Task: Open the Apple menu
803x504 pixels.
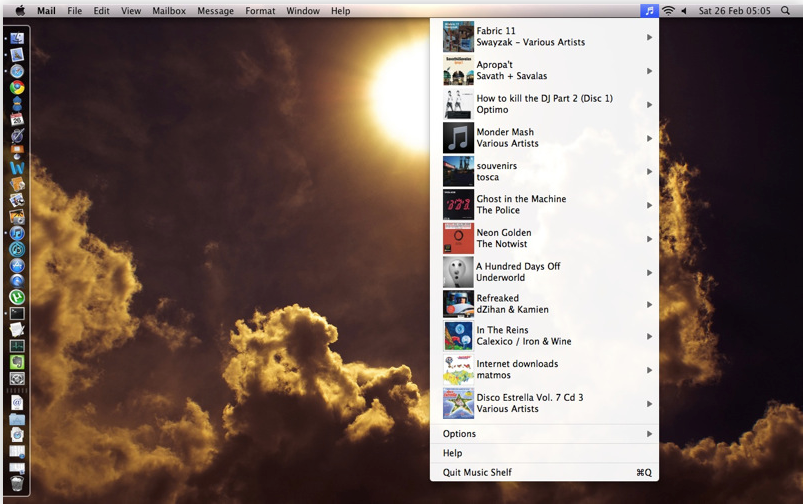Action: [x=20, y=10]
